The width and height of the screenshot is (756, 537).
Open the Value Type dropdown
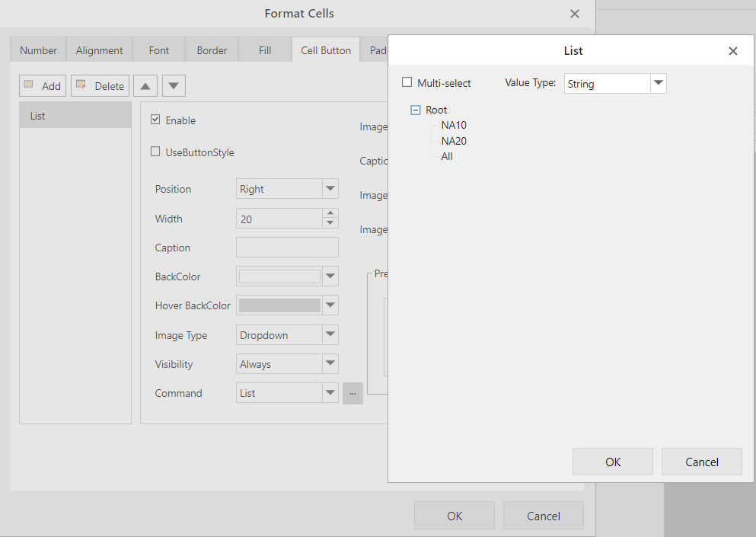tap(659, 83)
